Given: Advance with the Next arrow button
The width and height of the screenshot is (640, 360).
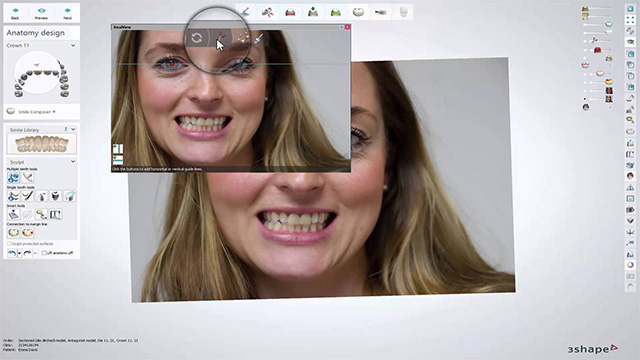Looking at the screenshot, I should point(67,13).
